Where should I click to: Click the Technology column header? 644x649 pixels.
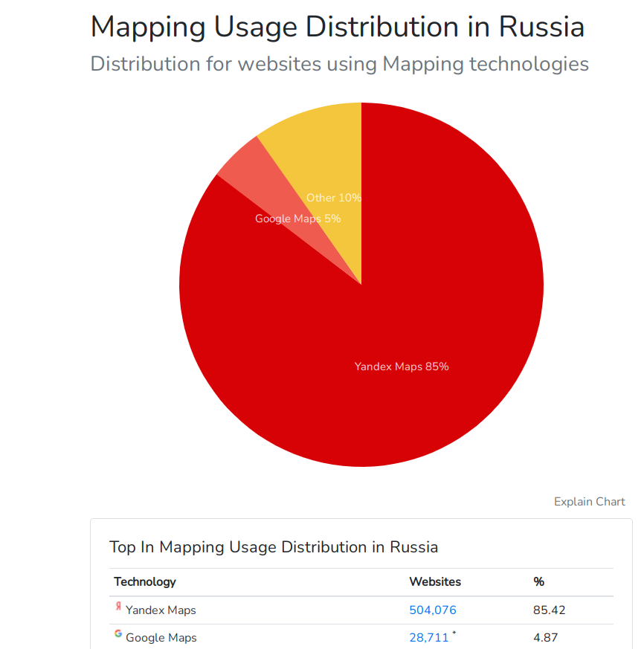click(x=145, y=582)
